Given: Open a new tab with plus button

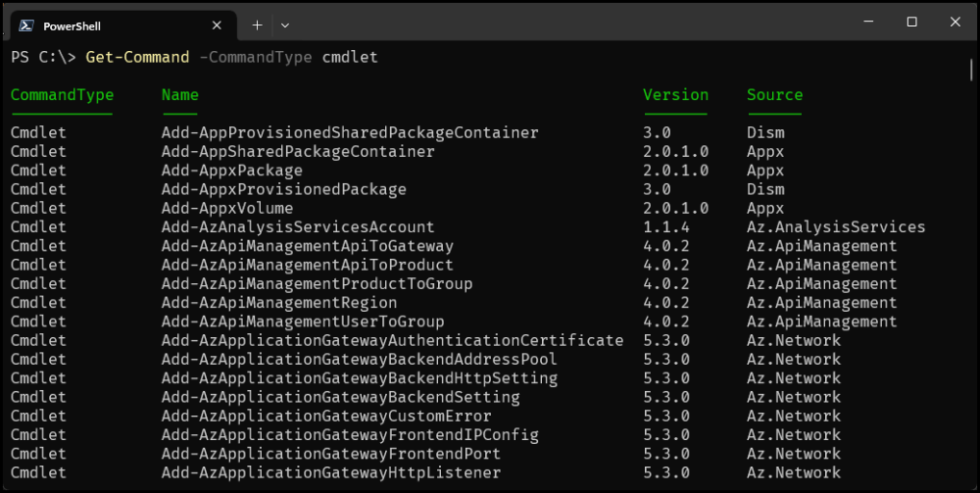Looking at the screenshot, I should (257, 25).
